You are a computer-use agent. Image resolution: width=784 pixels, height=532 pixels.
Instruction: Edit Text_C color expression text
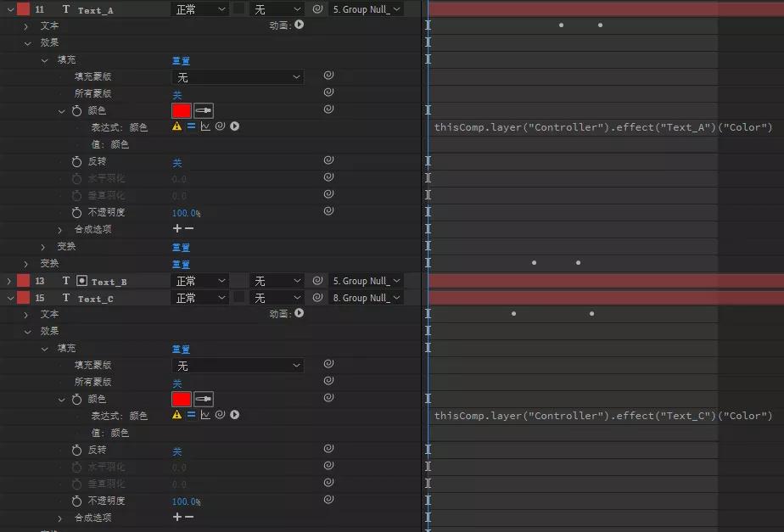pyautogui.click(x=603, y=416)
